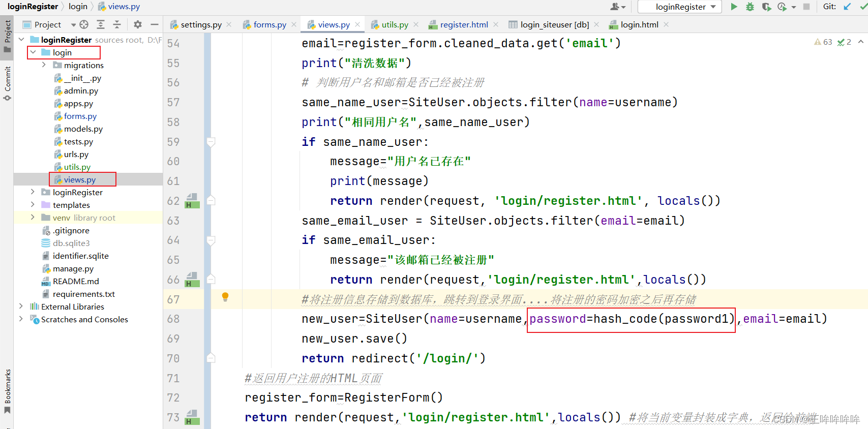Collapse the code block at line 64
Image resolution: width=868 pixels, height=429 pixels.
(x=211, y=240)
